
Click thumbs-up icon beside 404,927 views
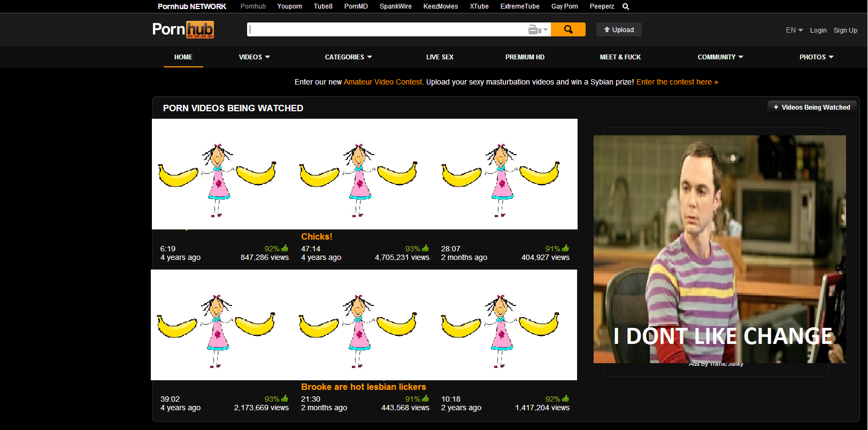pyautogui.click(x=566, y=248)
